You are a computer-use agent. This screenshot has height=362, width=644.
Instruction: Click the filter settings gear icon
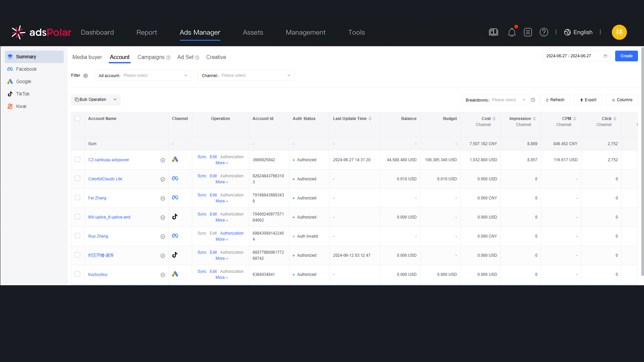[x=86, y=76]
